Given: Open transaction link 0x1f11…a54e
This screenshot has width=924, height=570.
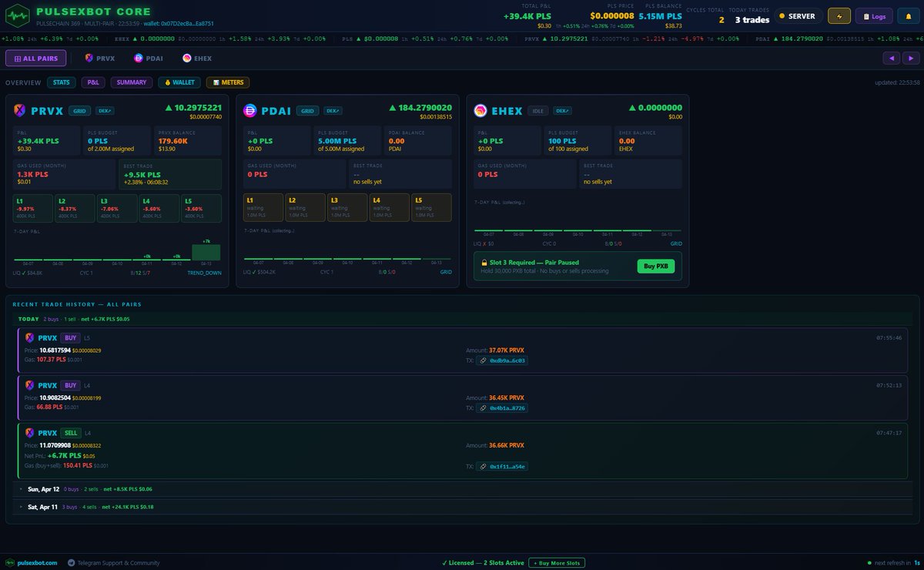Looking at the screenshot, I should (x=502, y=466).
